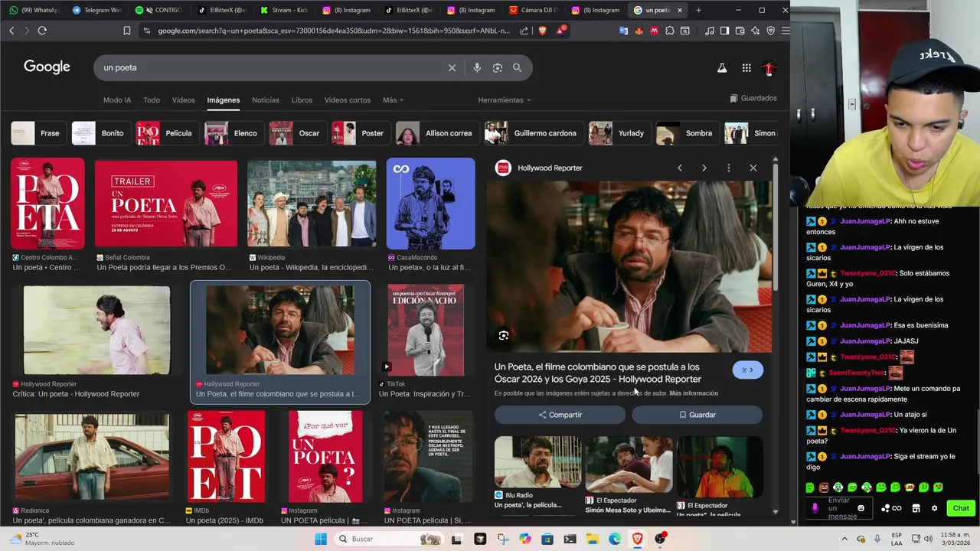980x551 pixels.
Task: Select the Allison correa filter chip
Action: [x=436, y=133]
